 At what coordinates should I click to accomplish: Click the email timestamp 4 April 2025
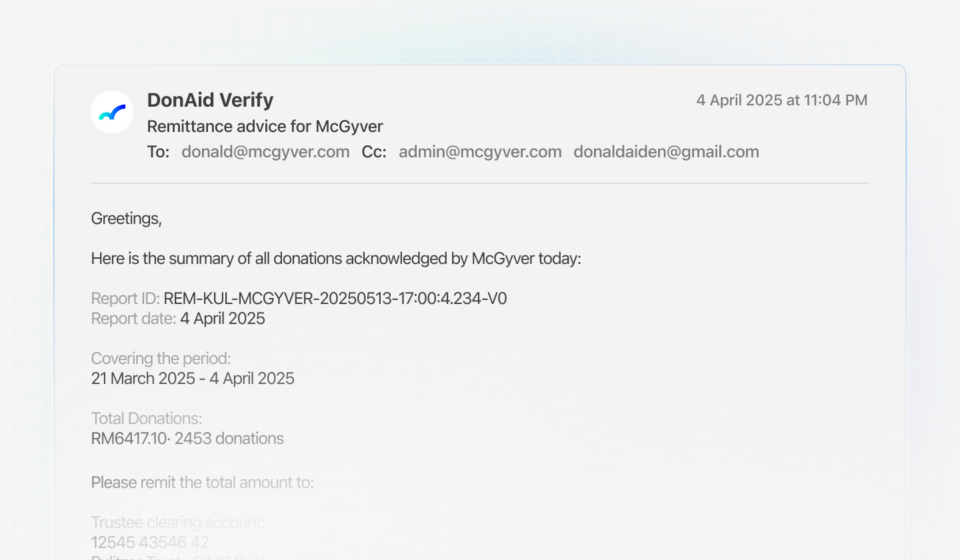click(781, 100)
